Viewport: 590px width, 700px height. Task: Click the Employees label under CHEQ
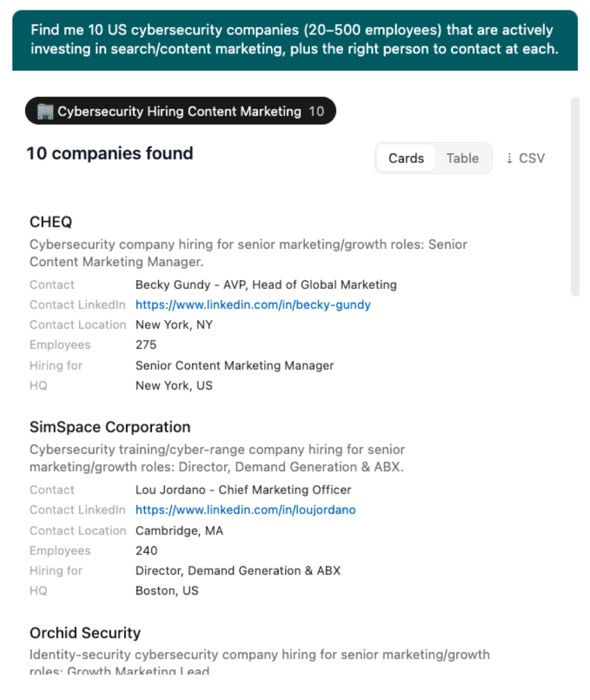point(60,344)
